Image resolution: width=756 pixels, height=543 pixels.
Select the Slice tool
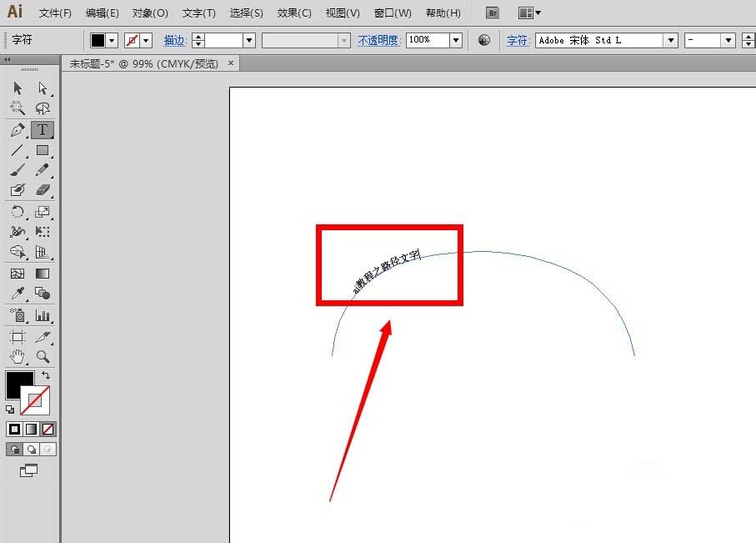[x=43, y=337]
